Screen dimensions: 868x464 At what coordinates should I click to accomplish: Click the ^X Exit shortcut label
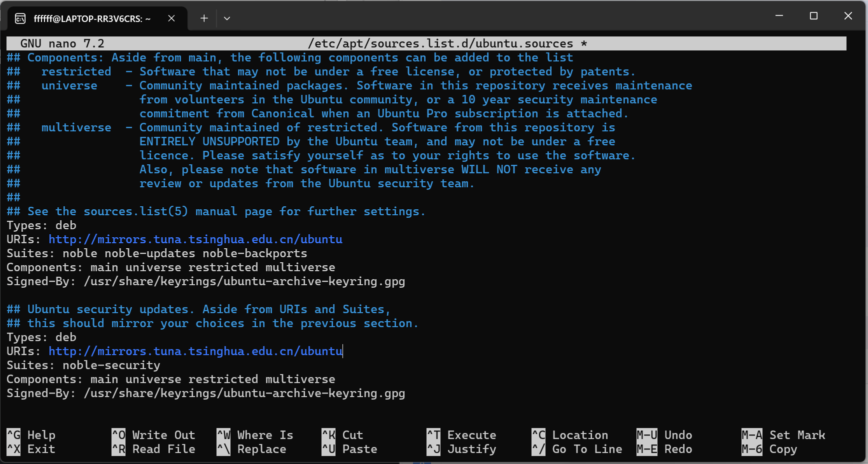[31, 449]
